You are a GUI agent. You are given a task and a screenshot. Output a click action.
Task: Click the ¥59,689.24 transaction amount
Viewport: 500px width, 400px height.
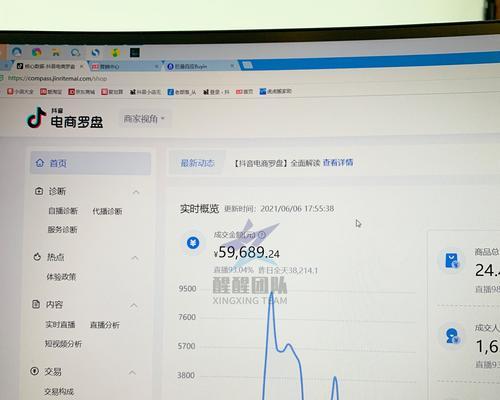247,252
